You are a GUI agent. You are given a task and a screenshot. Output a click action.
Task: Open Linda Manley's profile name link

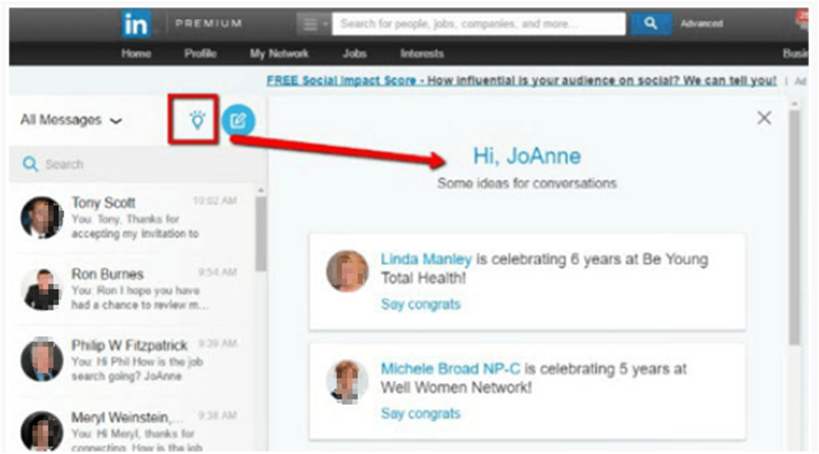click(x=426, y=260)
